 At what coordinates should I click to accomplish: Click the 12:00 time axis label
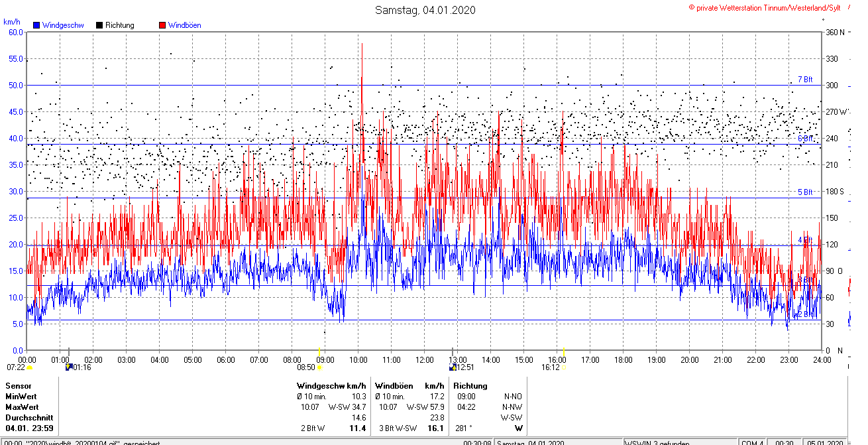(x=425, y=360)
